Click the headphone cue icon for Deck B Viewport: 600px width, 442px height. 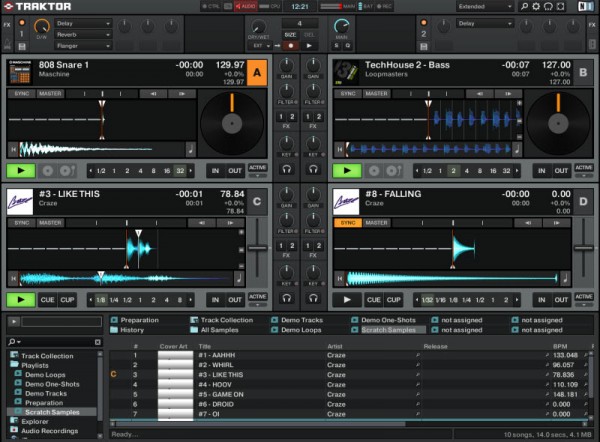coord(314,170)
